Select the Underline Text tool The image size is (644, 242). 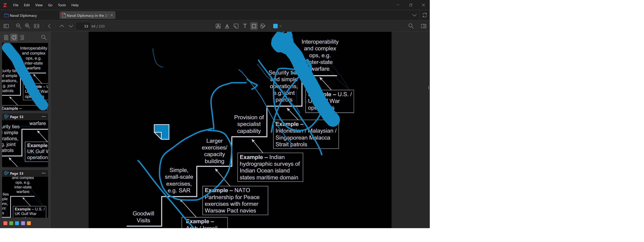pyautogui.click(x=227, y=26)
